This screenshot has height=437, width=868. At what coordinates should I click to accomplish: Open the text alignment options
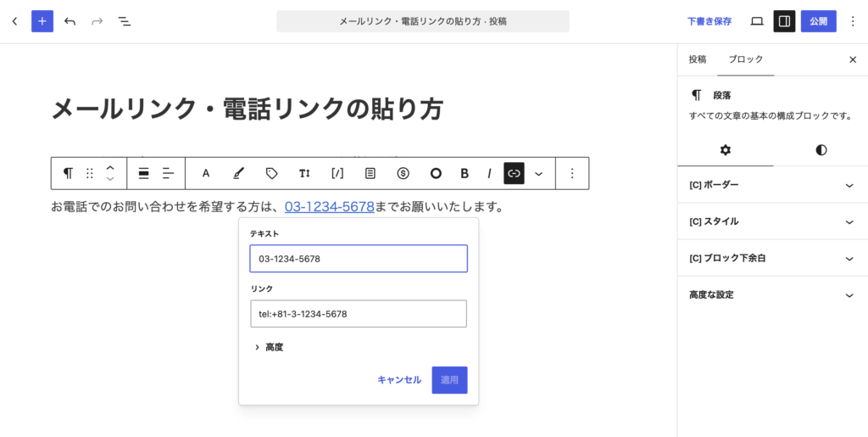tap(169, 173)
